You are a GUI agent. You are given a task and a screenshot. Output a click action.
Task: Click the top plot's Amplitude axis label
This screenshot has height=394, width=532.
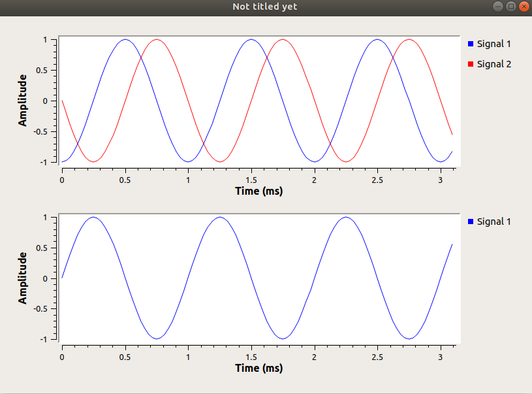click(22, 101)
